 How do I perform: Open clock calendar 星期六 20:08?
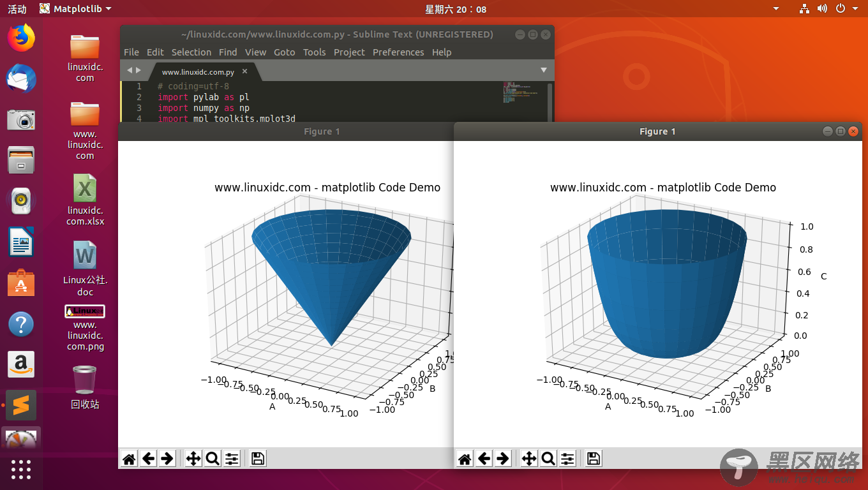tap(456, 9)
